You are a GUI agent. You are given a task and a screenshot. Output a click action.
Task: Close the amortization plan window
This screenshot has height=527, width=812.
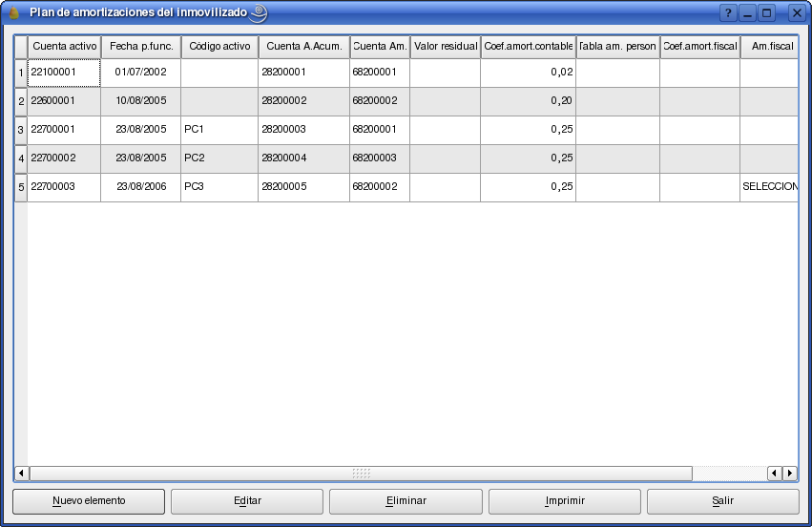(x=797, y=12)
